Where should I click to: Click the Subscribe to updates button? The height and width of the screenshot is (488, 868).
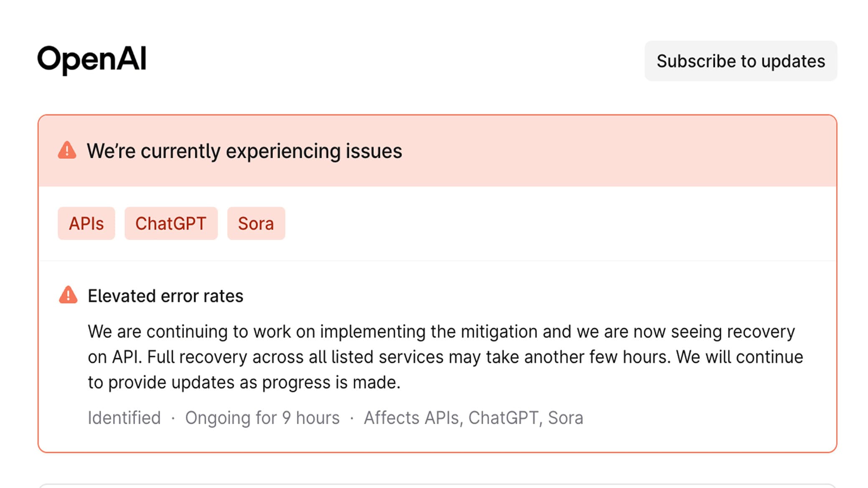tap(741, 61)
